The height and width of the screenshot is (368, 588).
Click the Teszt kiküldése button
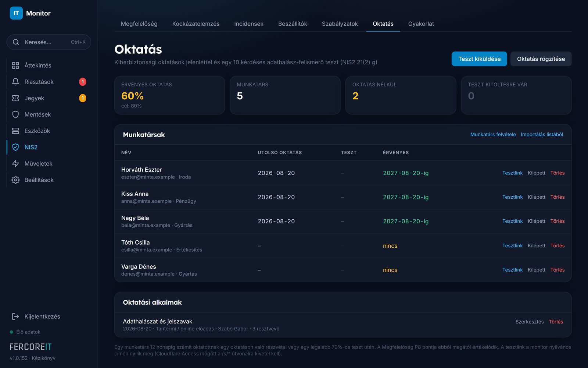(x=479, y=59)
